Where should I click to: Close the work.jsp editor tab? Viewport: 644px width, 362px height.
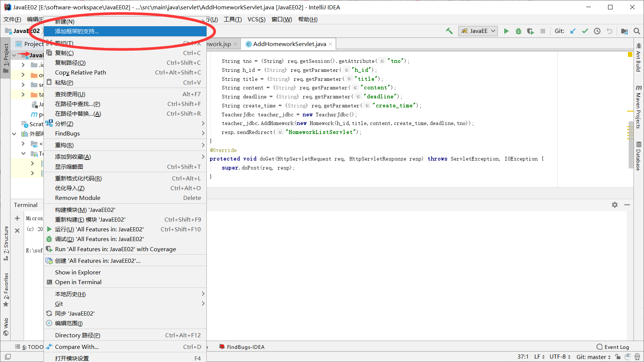coord(235,44)
